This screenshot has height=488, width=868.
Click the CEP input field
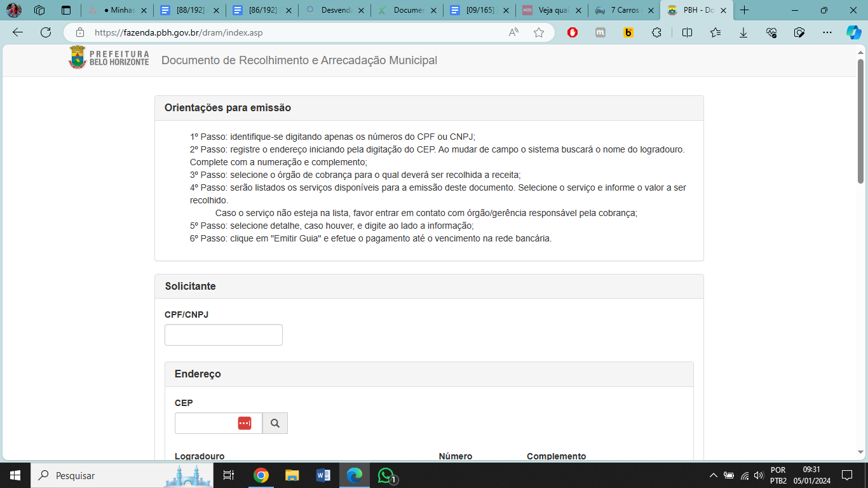click(219, 423)
